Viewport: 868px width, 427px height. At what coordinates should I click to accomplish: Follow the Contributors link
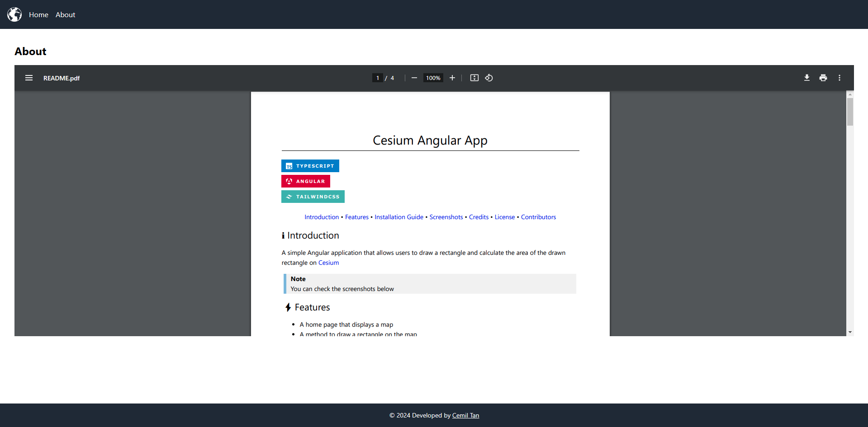[x=538, y=217]
